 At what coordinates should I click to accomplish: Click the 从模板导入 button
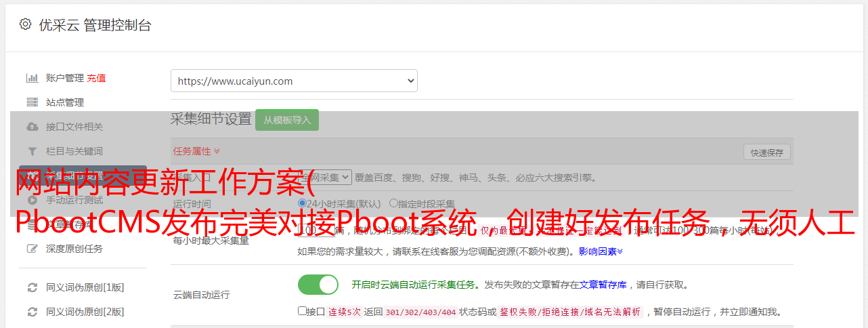(287, 120)
